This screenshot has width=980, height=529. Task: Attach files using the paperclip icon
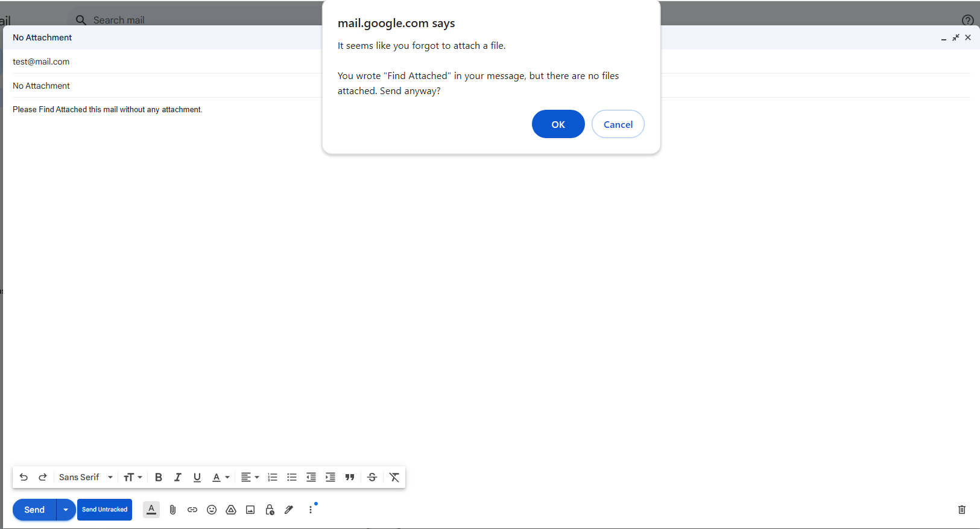[172, 510]
